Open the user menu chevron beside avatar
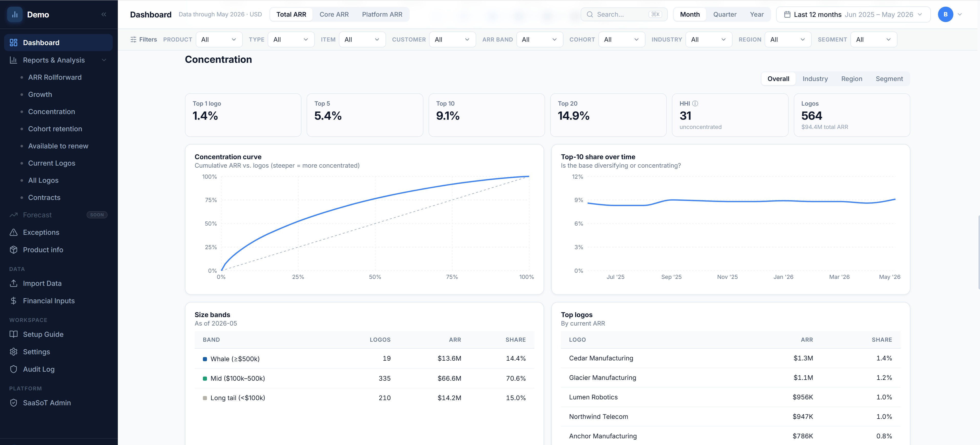 click(x=960, y=14)
